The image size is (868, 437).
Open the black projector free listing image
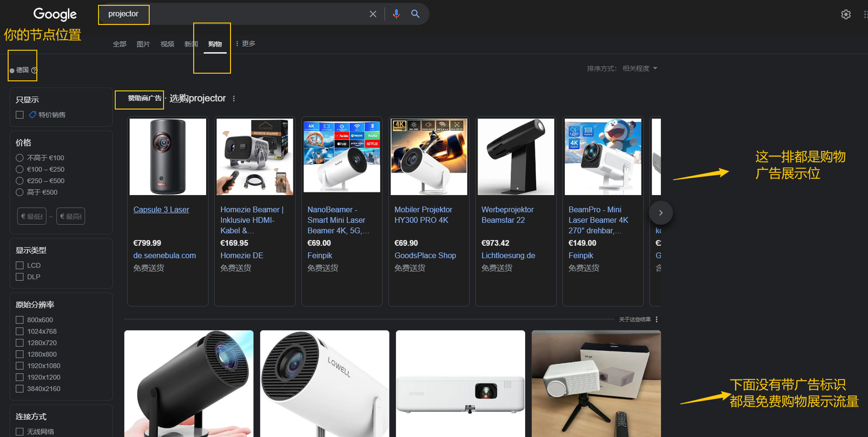pos(189,384)
